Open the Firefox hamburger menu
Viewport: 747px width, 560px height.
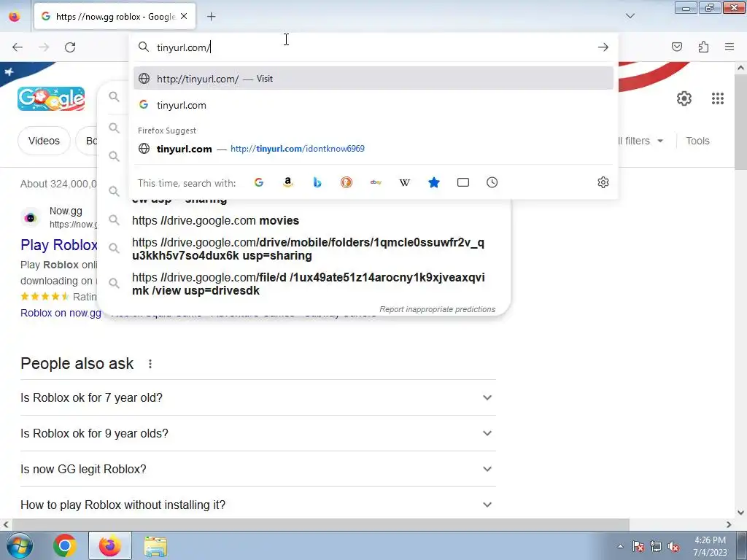[x=729, y=47]
